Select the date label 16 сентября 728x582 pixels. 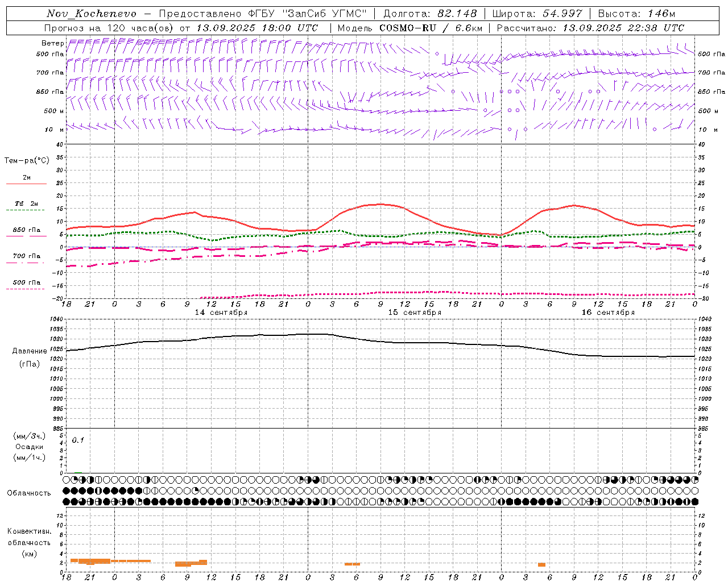tap(608, 313)
